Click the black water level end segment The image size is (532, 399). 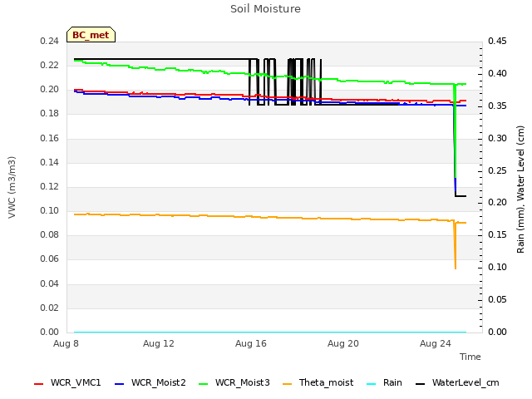point(461,196)
